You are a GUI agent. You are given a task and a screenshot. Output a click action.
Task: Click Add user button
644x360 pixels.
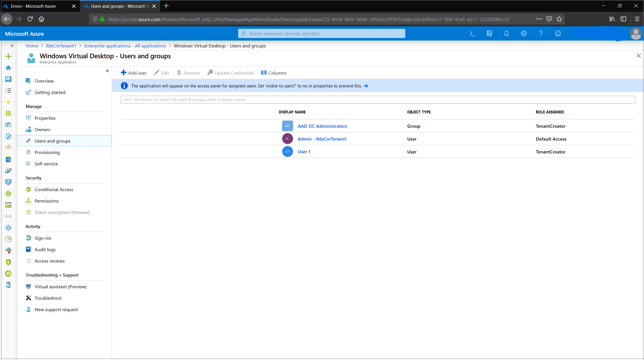coord(134,73)
